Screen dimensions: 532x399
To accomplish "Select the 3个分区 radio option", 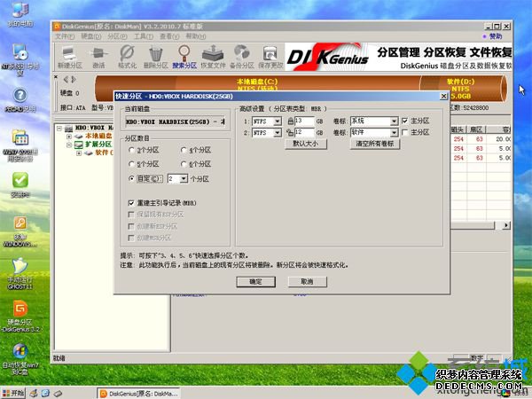I will click(133, 151).
